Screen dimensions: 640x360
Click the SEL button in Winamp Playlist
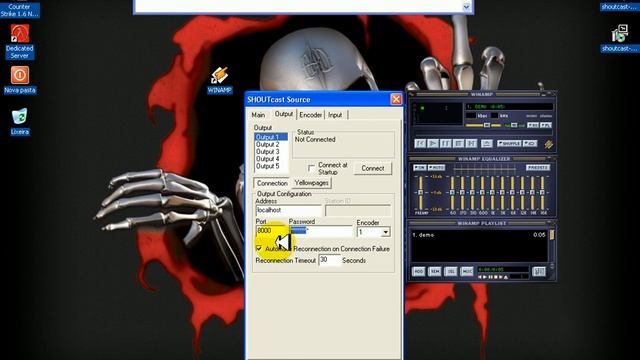point(451,271)
